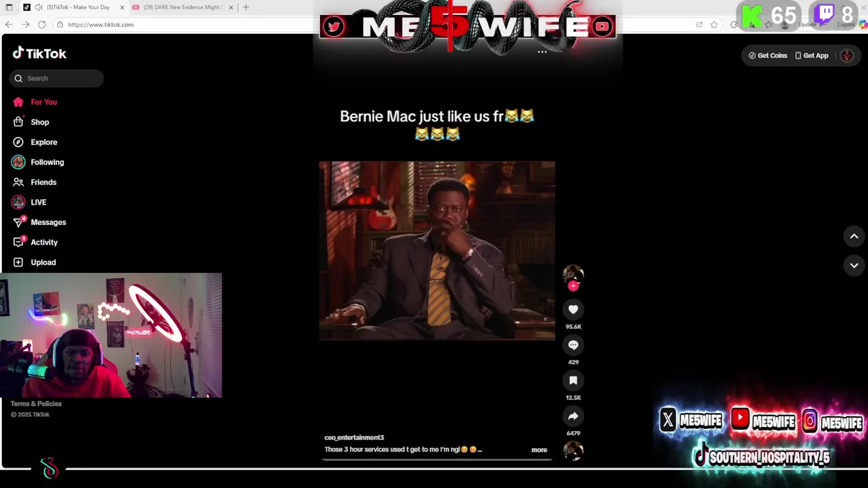This screenshot has height=488, width=868.
Task: Open the Upload page
Action: coord(43,262)
